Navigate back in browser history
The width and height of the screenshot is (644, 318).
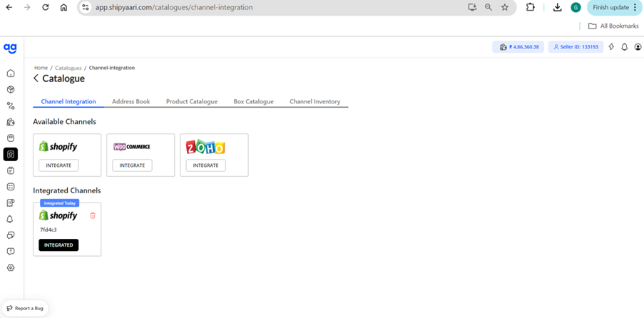point(9,7)
